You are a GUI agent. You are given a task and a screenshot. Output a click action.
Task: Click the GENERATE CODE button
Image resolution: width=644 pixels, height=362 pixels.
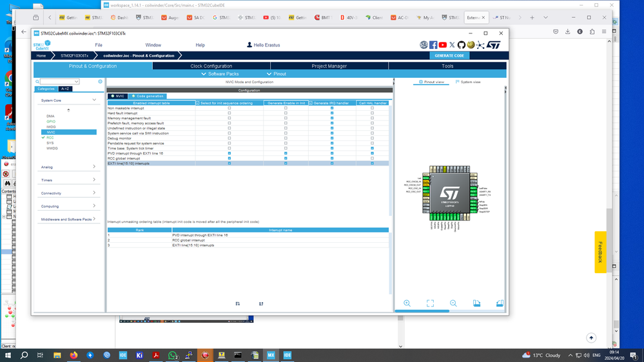click(x=449, y=55)
